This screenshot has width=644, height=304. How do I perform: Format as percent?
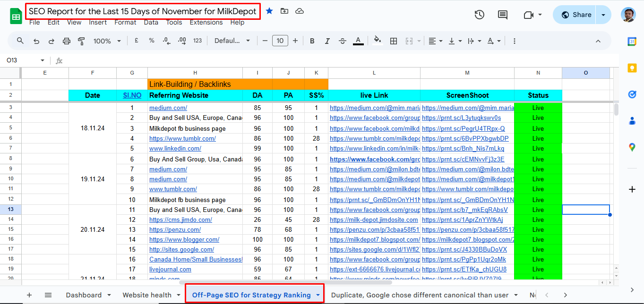(152, 41)
